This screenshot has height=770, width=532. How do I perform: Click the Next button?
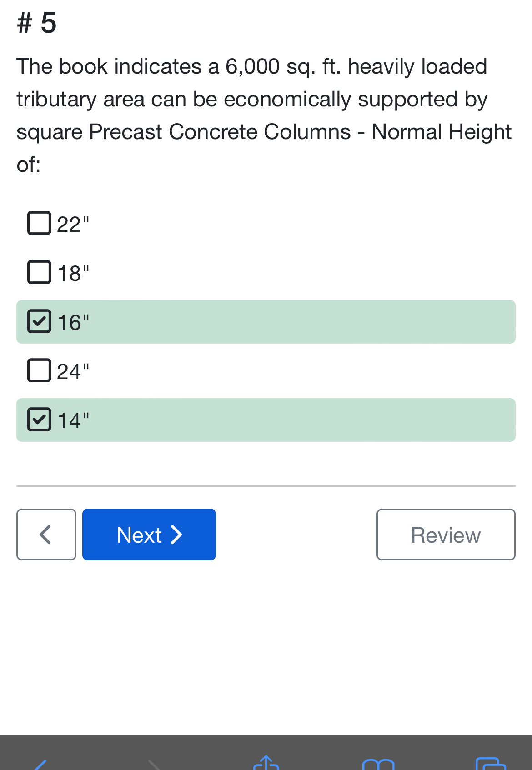click(149, 535)
